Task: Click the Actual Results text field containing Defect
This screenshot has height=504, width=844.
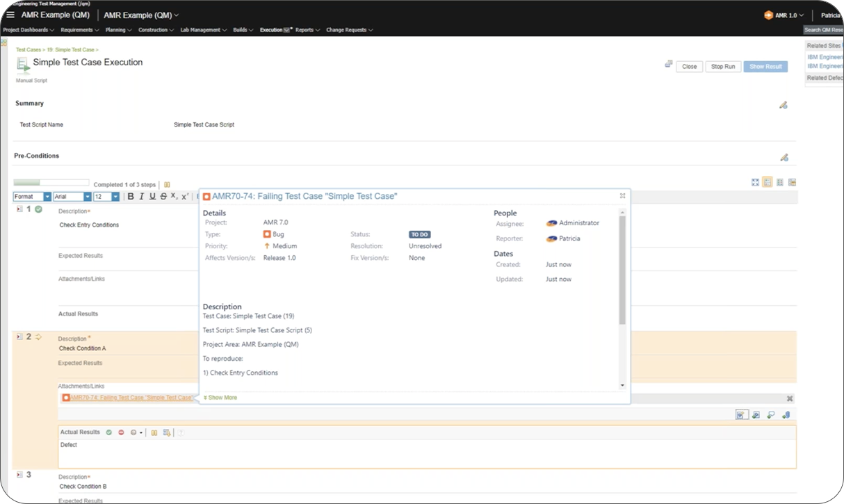Action: point(428,453)
